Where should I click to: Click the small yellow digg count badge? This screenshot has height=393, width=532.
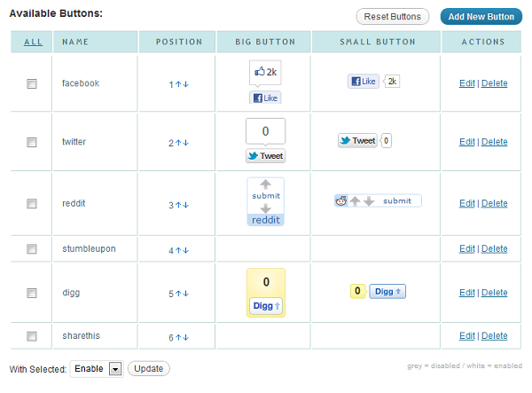[x=357, y=291]
